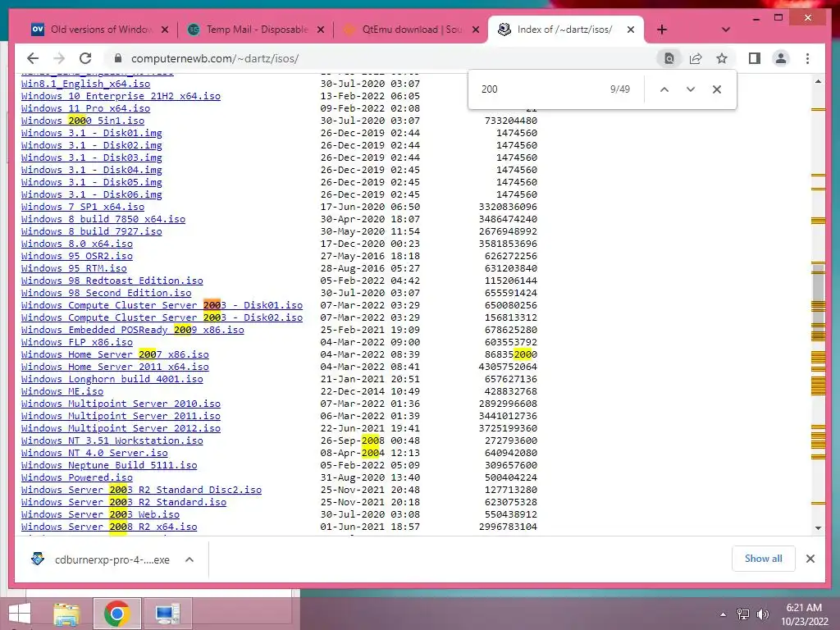The image size is (840, 630).
Task: Show all downloads
Action: (x=763, y=559)
